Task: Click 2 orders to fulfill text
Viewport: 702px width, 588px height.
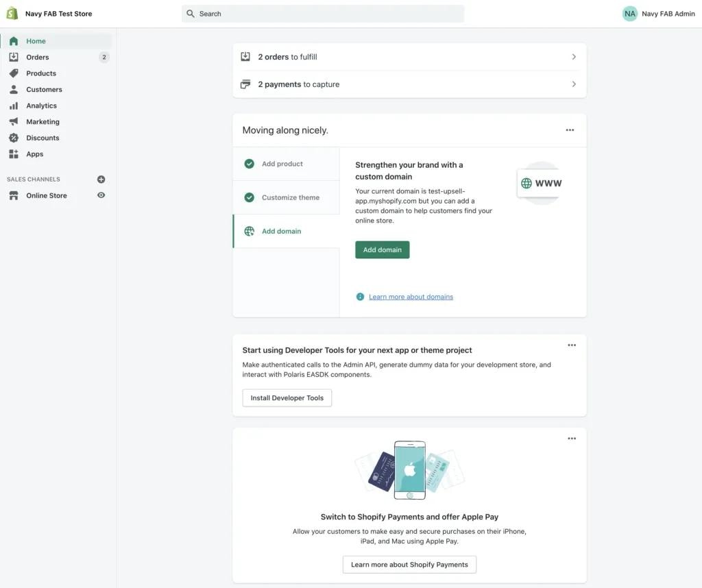Action: (x=287, y=57)
